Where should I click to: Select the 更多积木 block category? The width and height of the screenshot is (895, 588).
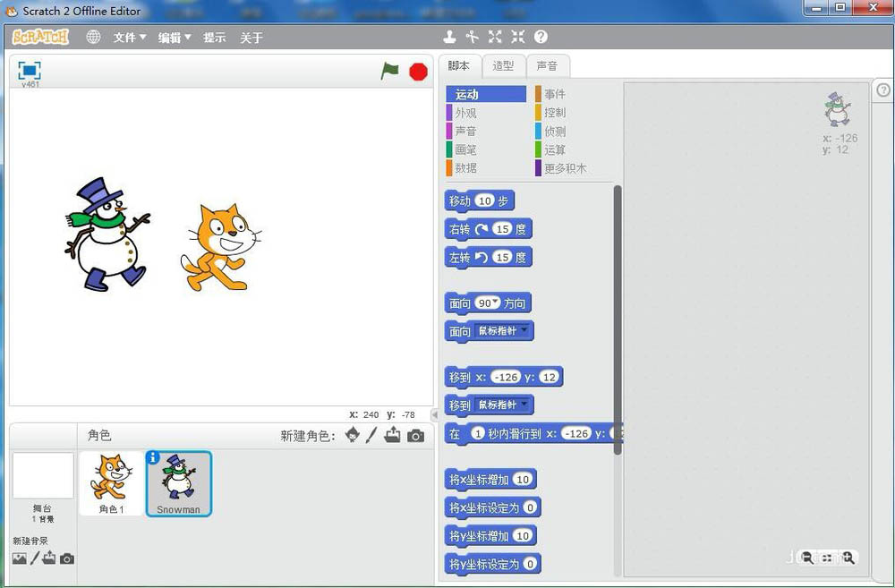click(574, 168)
